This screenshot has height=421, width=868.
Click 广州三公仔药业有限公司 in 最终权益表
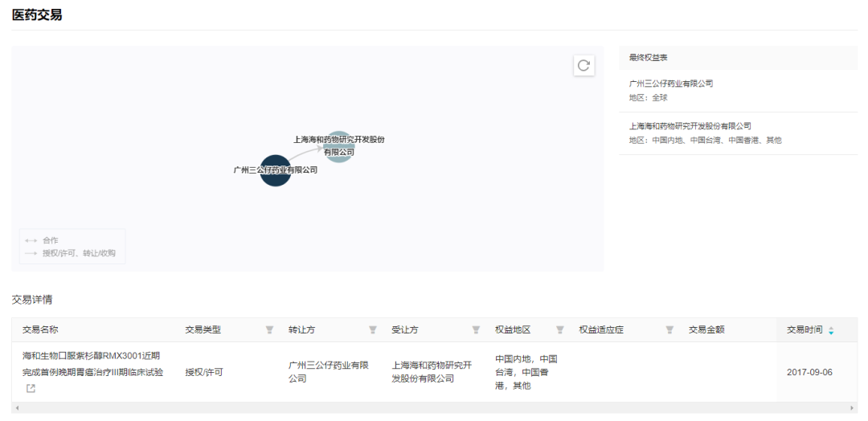click(x=671, y=84)
